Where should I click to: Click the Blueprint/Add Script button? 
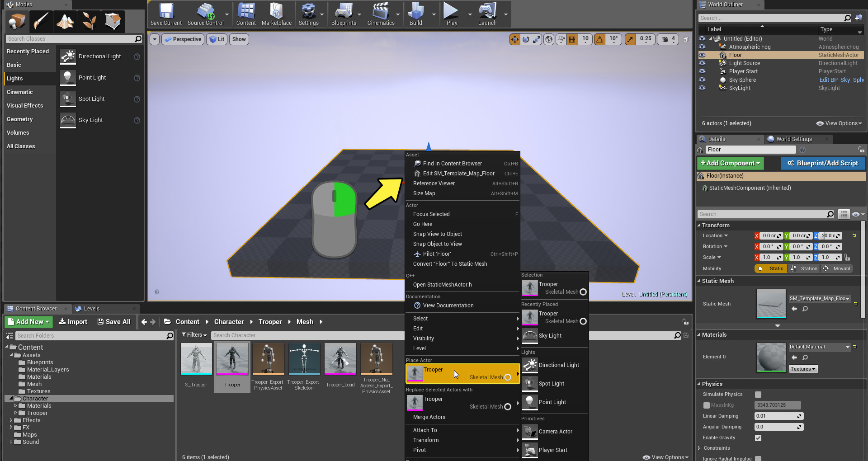(x=822, y=163)
